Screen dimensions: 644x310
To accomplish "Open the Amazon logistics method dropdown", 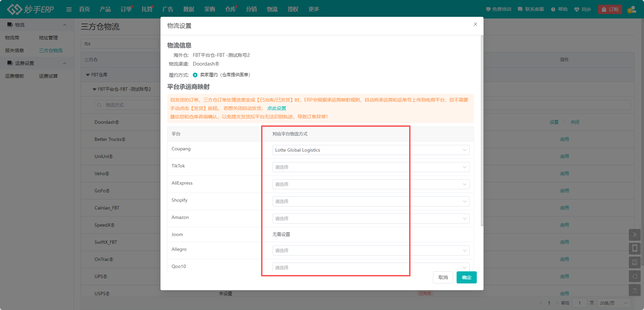I will click(370, 219).
